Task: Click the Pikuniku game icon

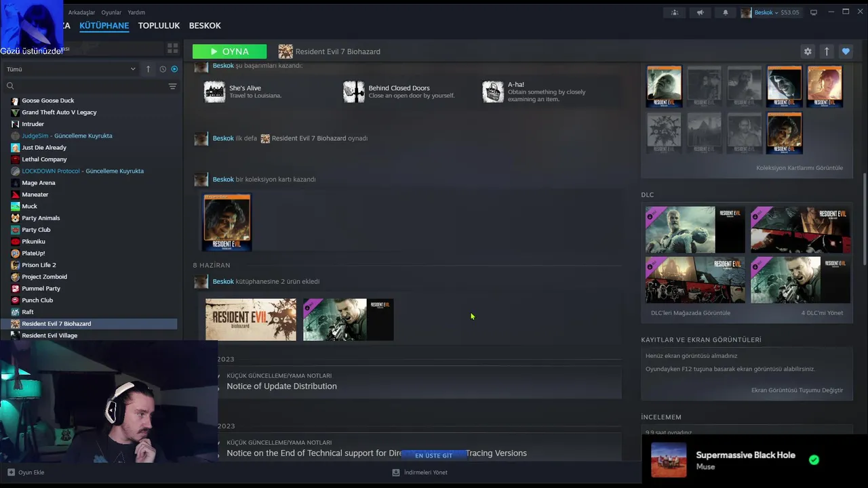Action: click(x=16, y=241)
